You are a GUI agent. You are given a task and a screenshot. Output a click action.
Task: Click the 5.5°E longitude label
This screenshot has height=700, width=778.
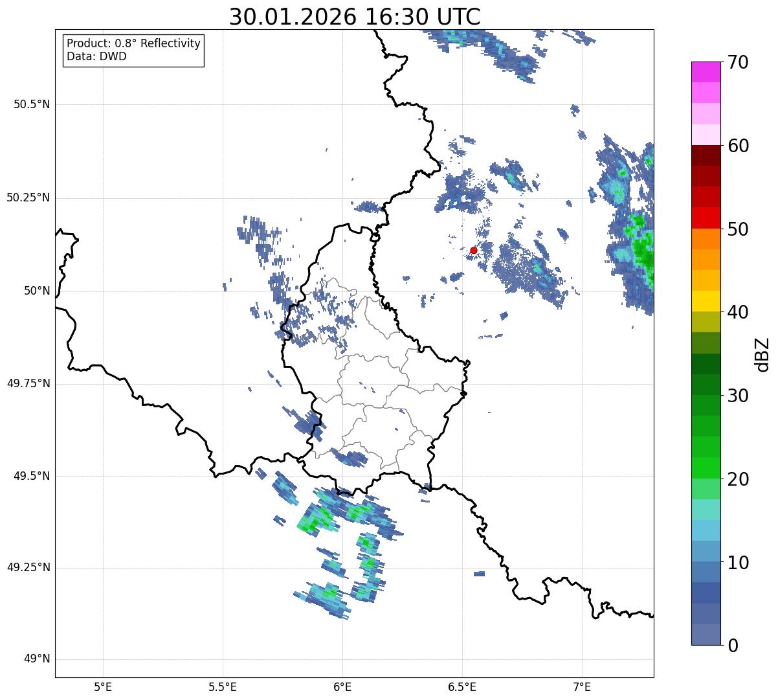pos(223,686)
